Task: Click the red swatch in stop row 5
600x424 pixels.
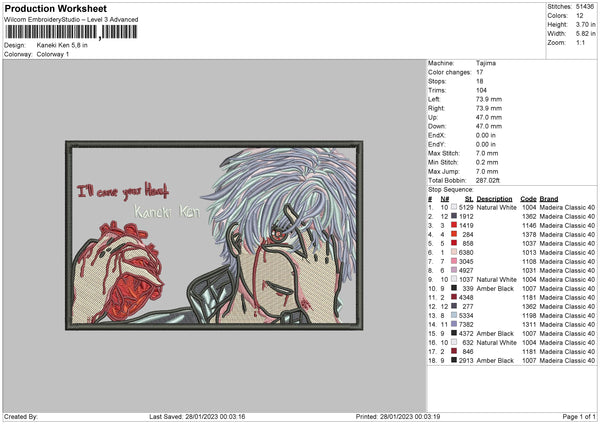Action: point(454,243)
